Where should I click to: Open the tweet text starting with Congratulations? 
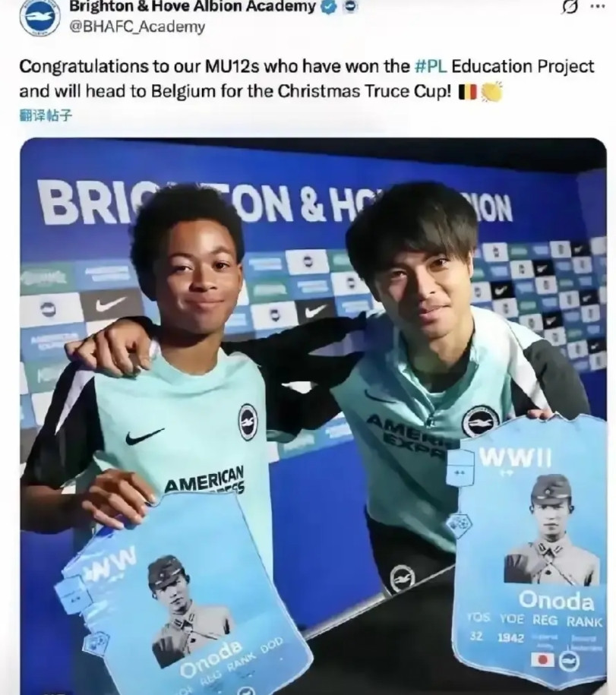click(x=307, y=79)
